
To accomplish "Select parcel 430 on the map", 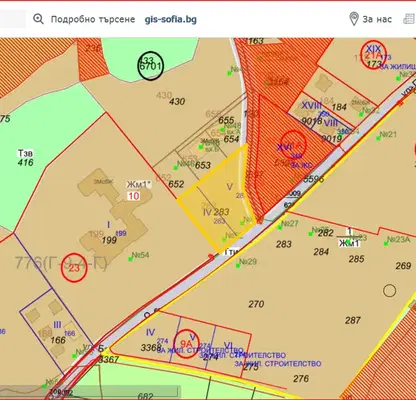I will [x=177, y=101].
